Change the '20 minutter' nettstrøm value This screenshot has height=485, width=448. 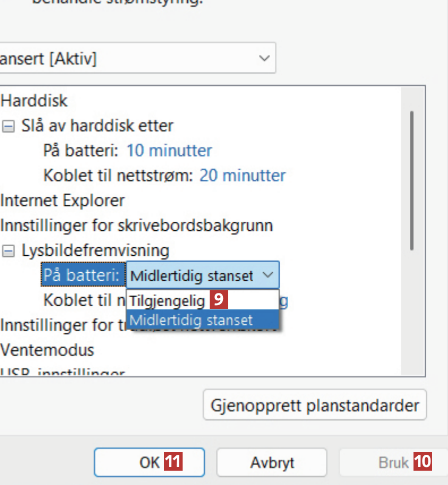coord(242,176)
